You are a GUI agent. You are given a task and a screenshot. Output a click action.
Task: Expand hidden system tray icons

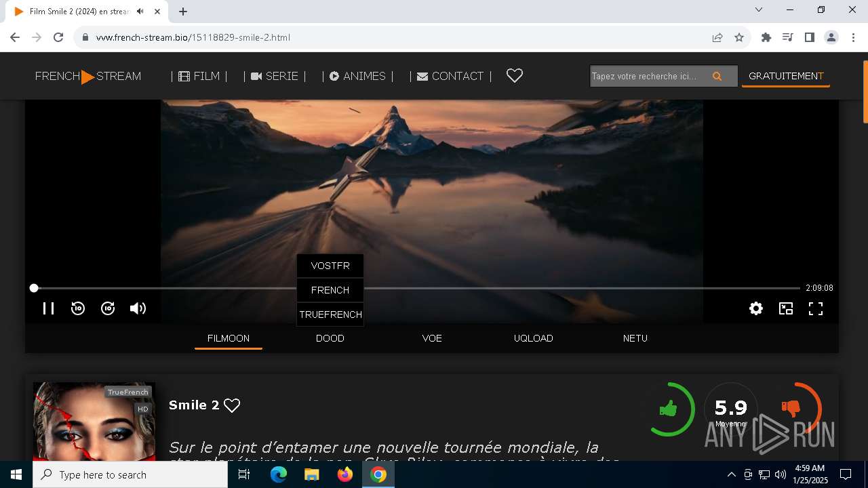[731, 474]
